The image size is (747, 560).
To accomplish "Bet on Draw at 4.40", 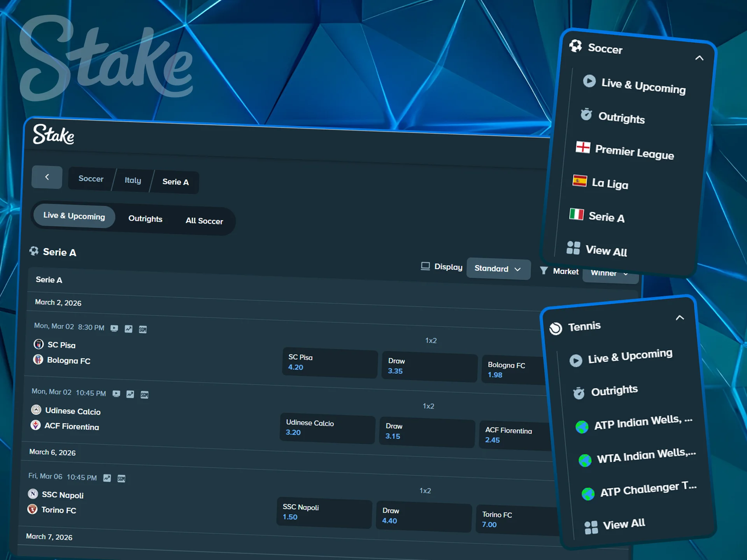I will 424,516.
